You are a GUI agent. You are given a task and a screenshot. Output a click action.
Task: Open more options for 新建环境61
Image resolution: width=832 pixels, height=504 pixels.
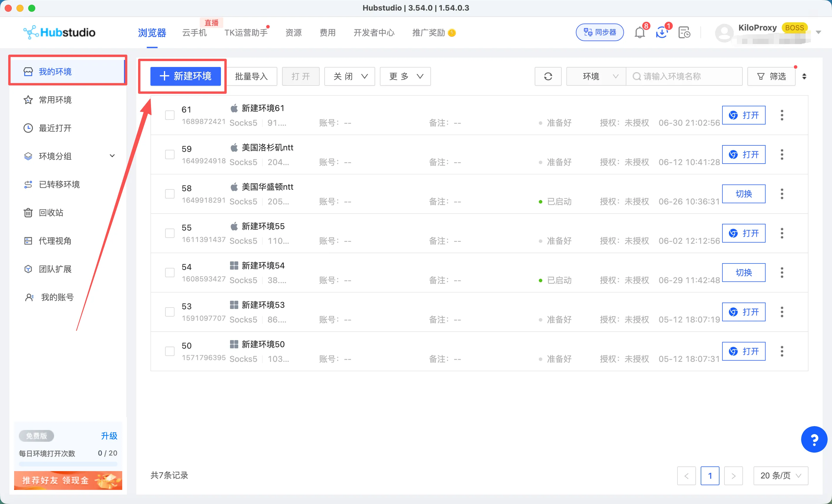782,115
